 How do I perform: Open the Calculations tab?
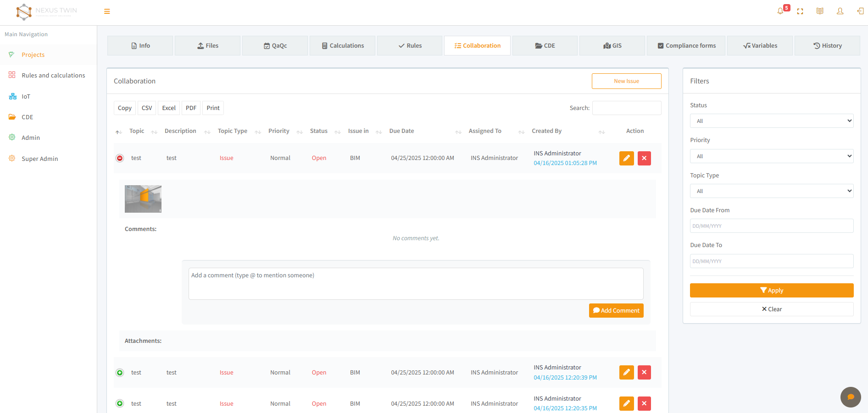click(343, 46)
